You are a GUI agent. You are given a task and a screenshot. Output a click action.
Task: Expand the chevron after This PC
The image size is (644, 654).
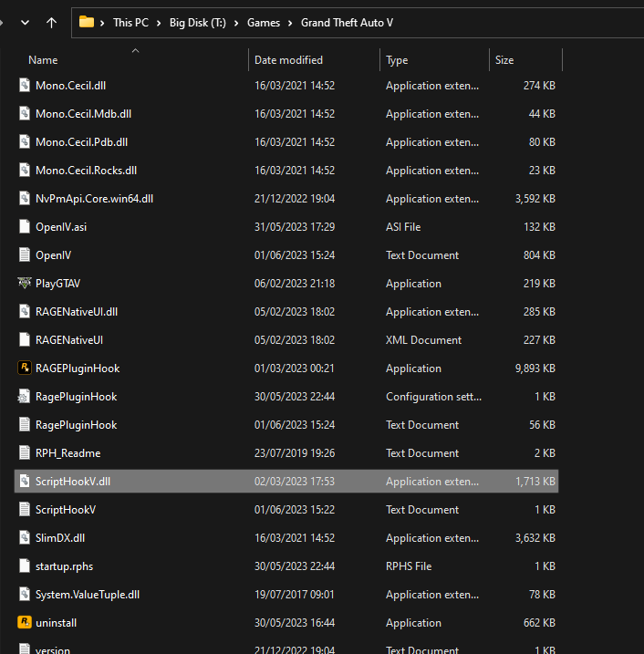[x=159, y=22]
